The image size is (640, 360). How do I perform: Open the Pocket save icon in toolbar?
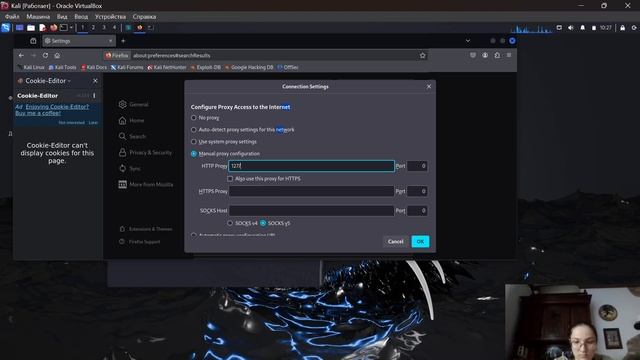click(473, 55)
